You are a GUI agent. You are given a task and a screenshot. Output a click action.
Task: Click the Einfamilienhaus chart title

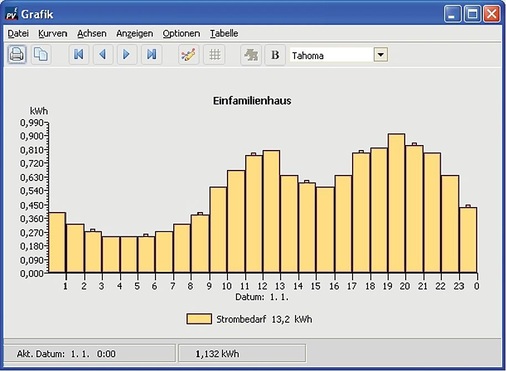(252, 101)
